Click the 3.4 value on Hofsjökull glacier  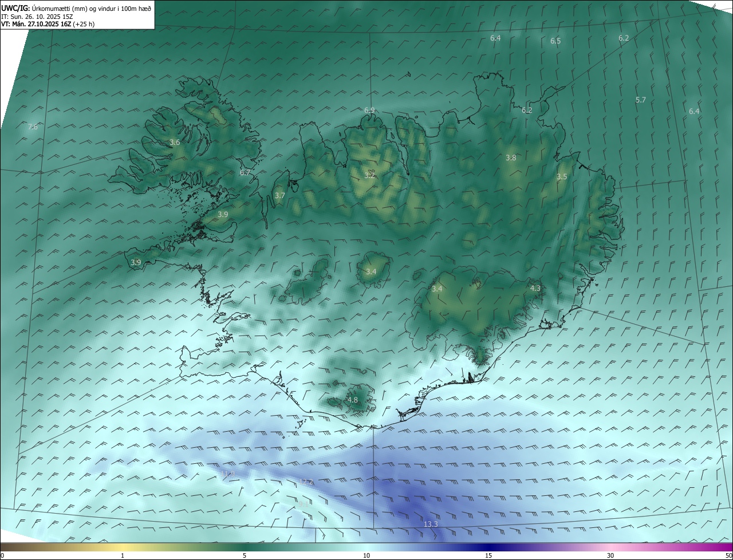tap(371, 271)
